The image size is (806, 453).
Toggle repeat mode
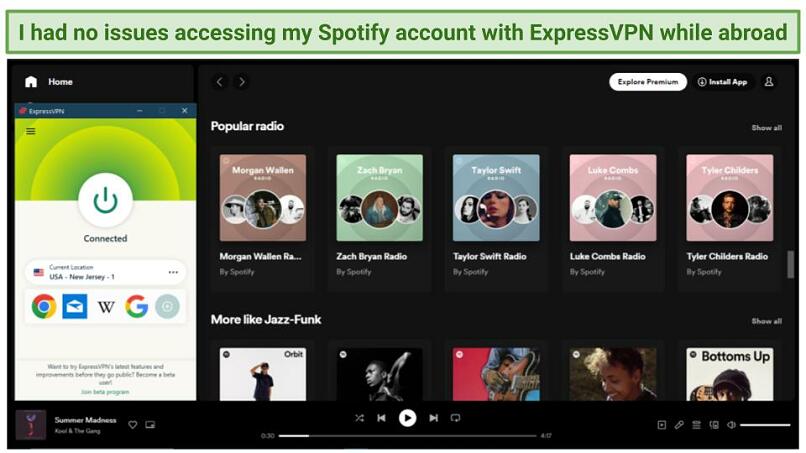point(455,418)
